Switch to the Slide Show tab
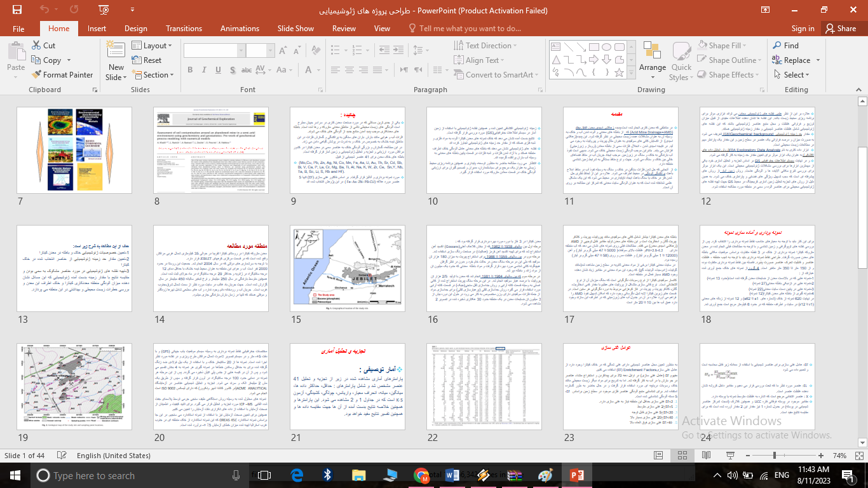 tap(295, 29)
